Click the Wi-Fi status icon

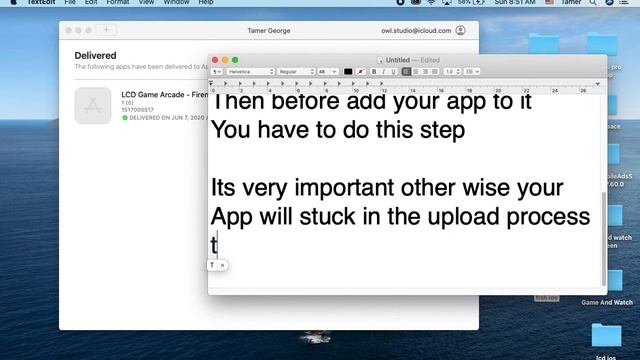click(x=431, y=2)
